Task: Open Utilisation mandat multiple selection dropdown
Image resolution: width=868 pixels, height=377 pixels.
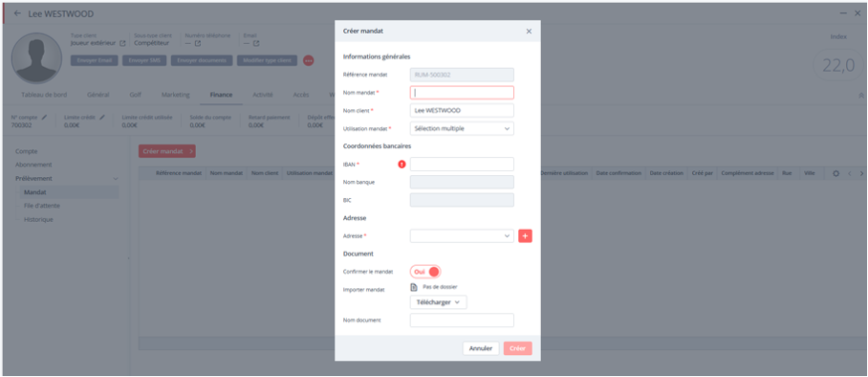Action: (462, 128)
